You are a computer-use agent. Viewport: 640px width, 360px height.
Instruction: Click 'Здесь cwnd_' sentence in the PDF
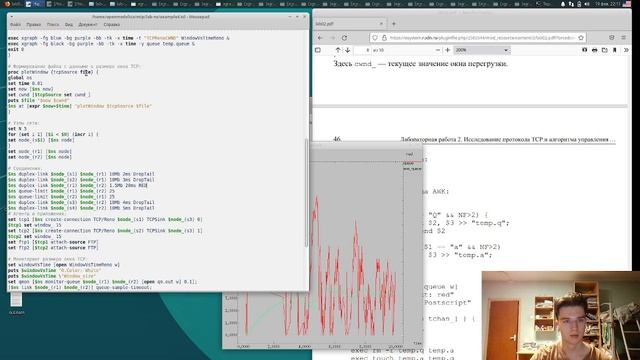420,64
